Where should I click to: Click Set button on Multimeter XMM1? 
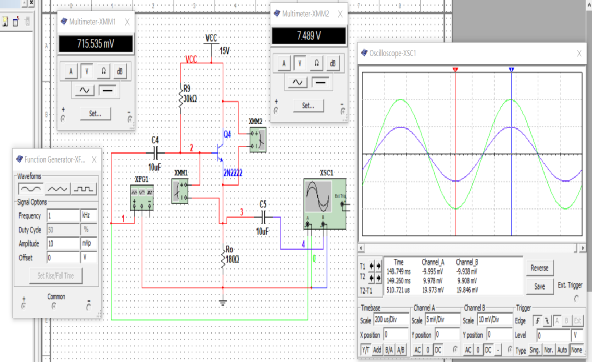click(x=95, y=113)
